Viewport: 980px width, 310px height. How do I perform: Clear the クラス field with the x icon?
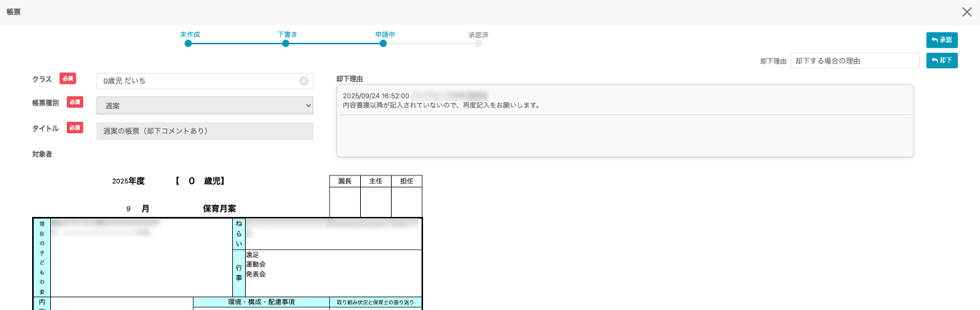coord(304,81)
